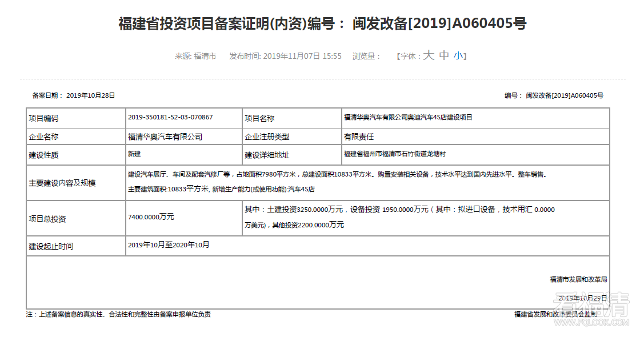Click the line 主要建筑面积:10833平方米
Image resolution: width=644 pixels, height=341 pixels.
pyautogui.click(x=221, y=189)
